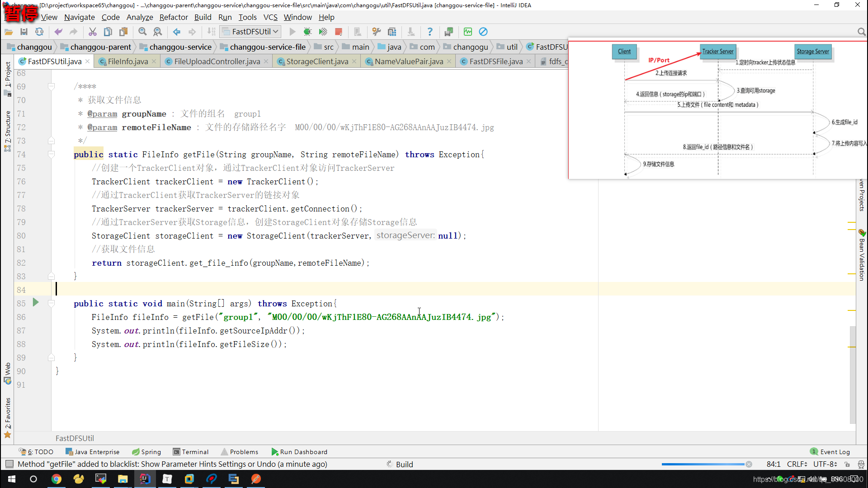
Task: Switch to the NameValuePair.java tab
Action: [409, 61]
